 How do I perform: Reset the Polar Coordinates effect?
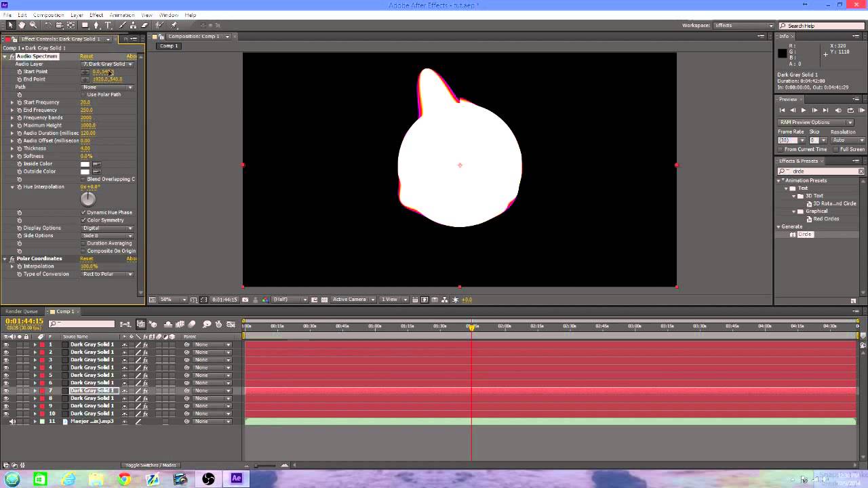pyautogui.click(x=87, y=258)
